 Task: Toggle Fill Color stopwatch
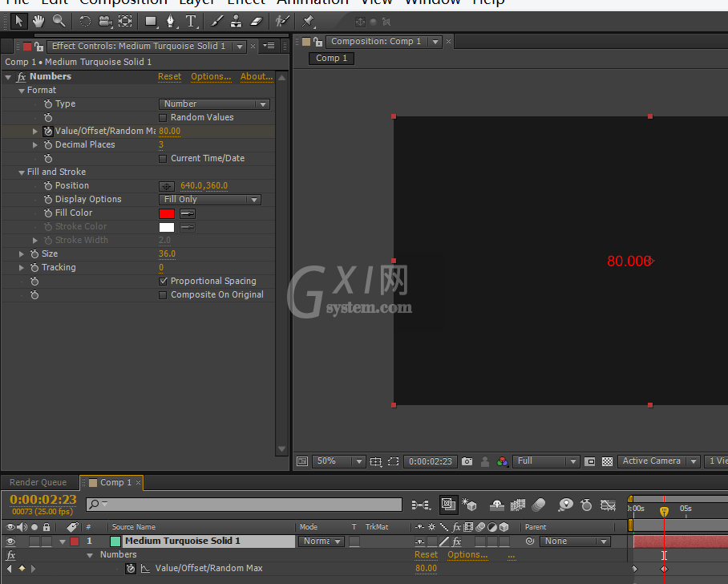[48, 213]
